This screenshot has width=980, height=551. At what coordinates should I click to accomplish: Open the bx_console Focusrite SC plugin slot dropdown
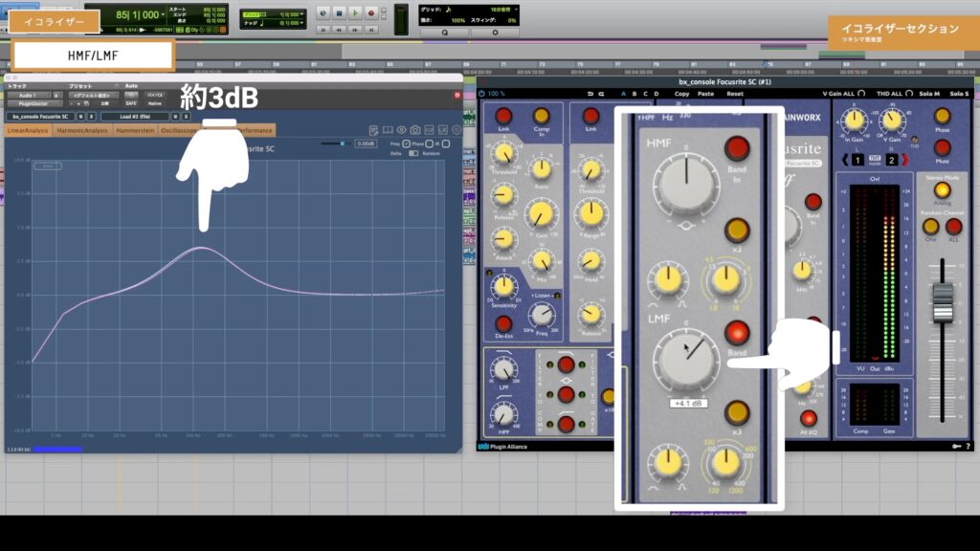click(40, 117)
